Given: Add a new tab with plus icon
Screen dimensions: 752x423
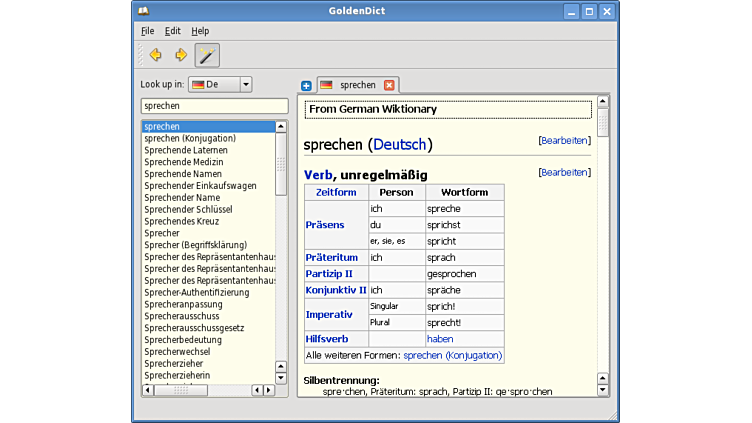Looking at the screenshot, I should [x=306, y=86].
